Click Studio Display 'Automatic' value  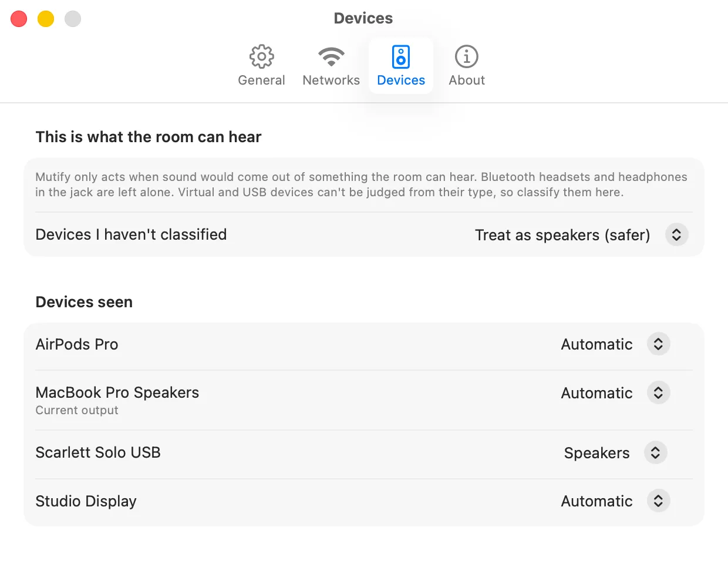(596, 501)
